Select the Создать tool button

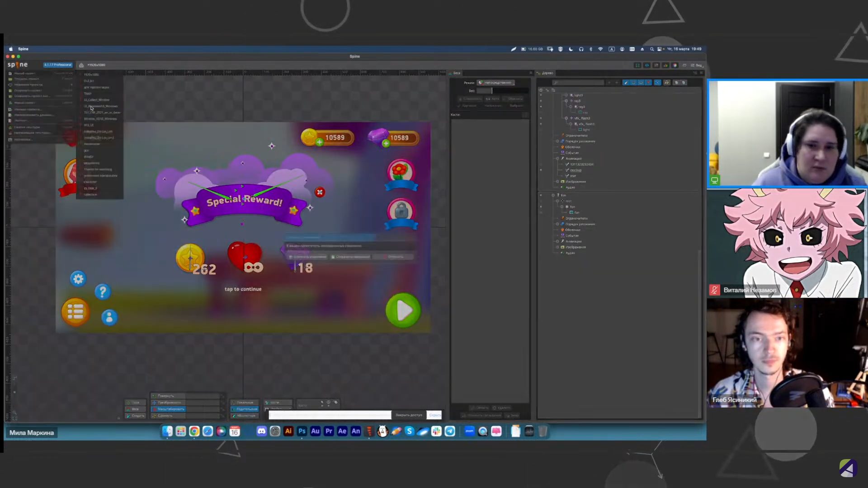[136, 416]
